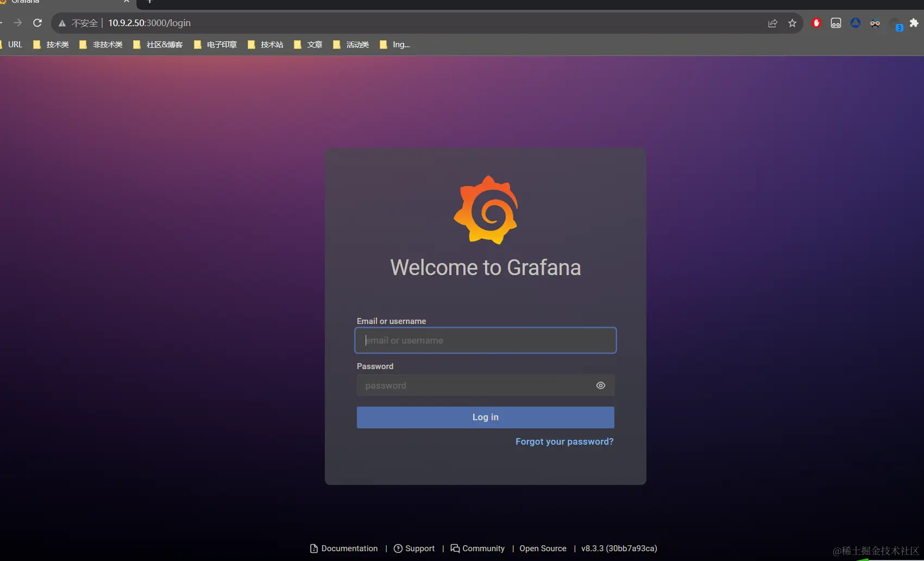Open the Ing... bookmark folder

[x=395, y=45]
